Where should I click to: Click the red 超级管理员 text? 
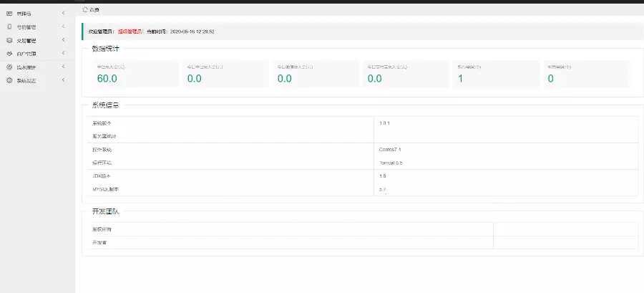[131, 32]
